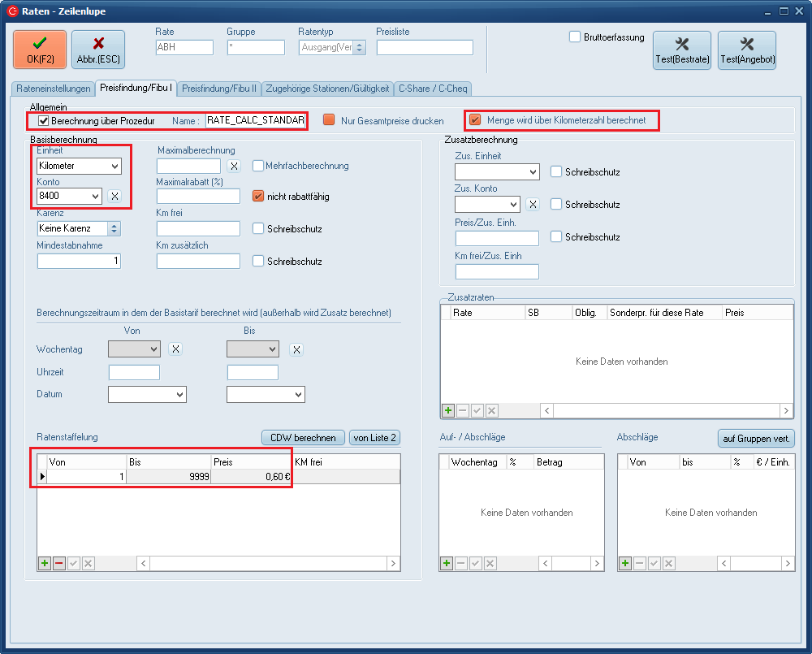Run Test(Bestrate) tool
Viewport: 812px width, 654px height.
(x=681, y=50)
